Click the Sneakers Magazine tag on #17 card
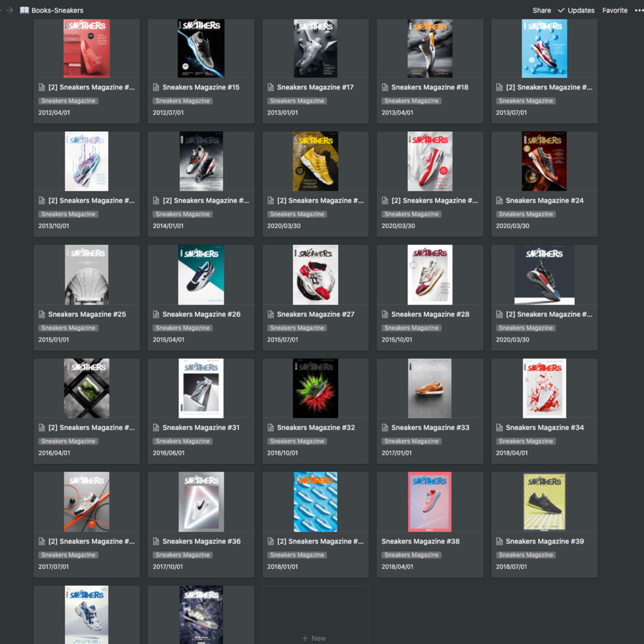This screenshot has height=644, width=644. [x=297, y=101]
